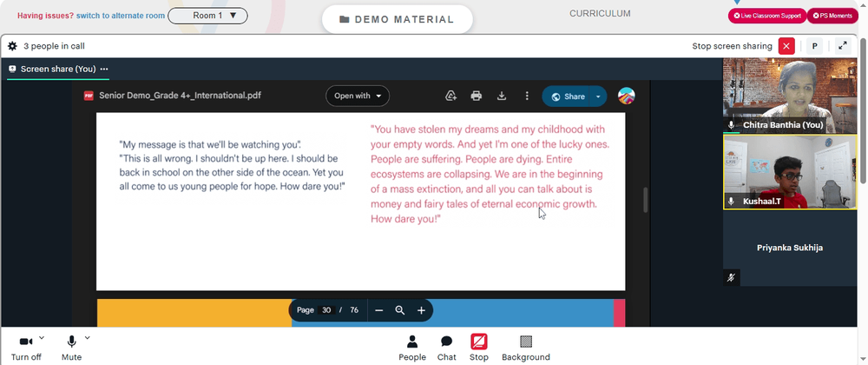Click Live Classroom Support button
This screenshot has width=868, height=365.
(767, 16)
